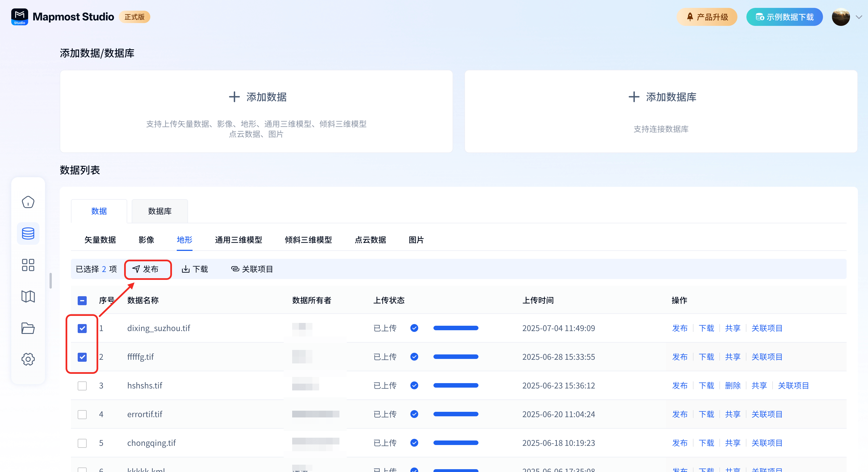868x472 pixels.
Task: Click 删除 link for hshshs.tif
Action: [x=733, y=385]
